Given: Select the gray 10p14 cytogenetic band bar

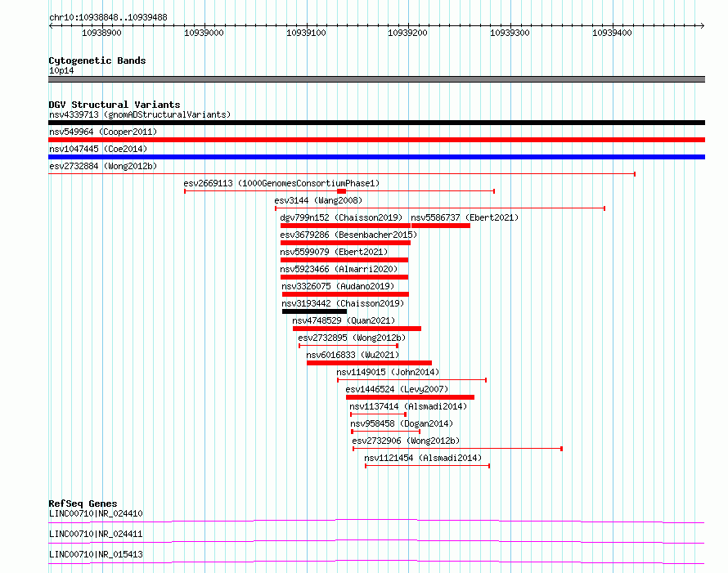Looking at the screenshot, I should click(x=376, y=79).
